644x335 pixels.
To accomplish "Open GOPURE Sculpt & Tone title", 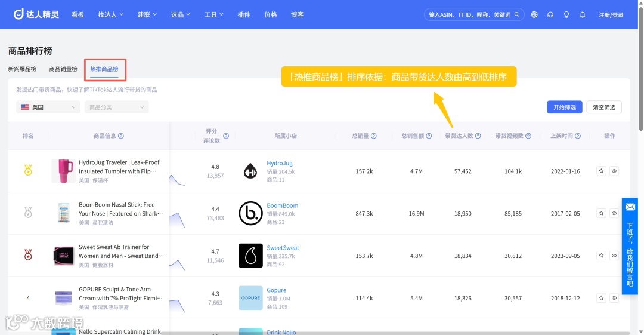I will (120, 294).
